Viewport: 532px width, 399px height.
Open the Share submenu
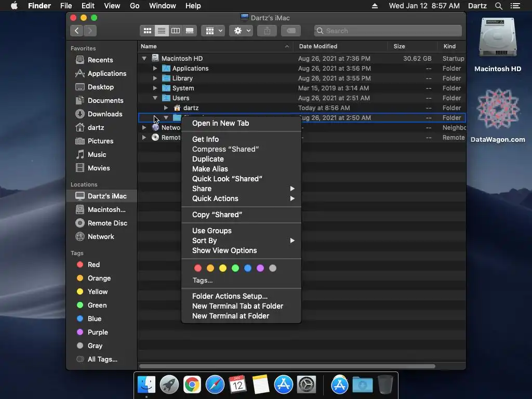pos(241,189)
